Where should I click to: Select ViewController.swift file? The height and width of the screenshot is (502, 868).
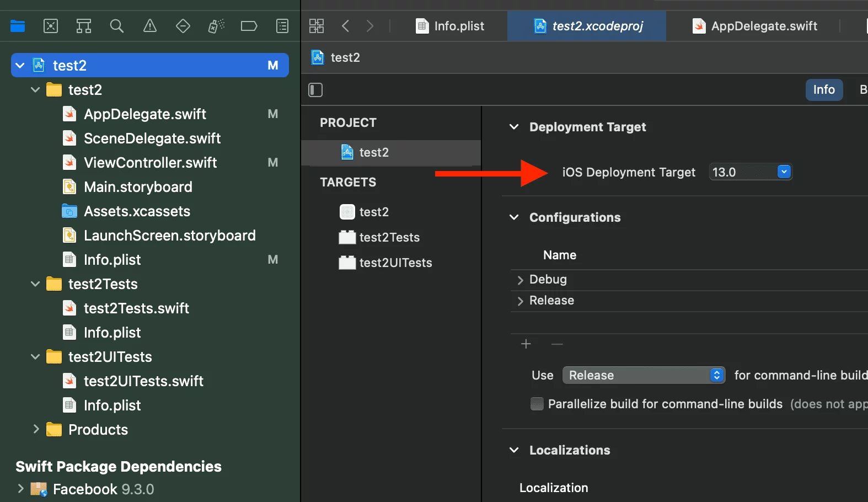point(150,163)
